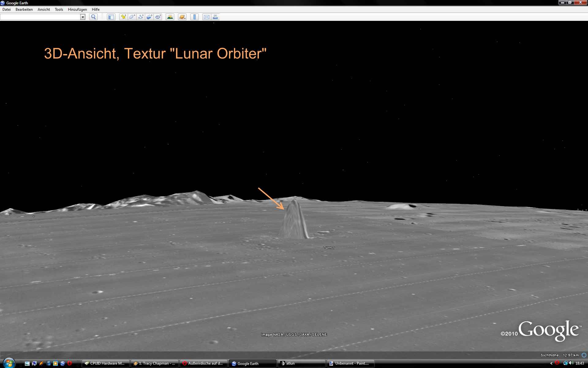The height and width of the screenshot is (368, 588).
Task: Click the streaming status circle indicator
Action: pyautogui.click(x=584, y=355)
